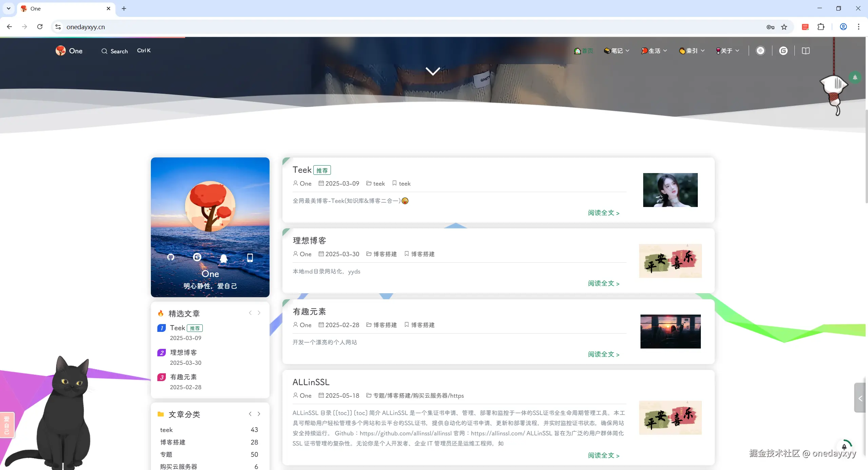Open the Gitee icon in navbar
The width and height of the screenshot is (868, 470).
coord(783,51)
